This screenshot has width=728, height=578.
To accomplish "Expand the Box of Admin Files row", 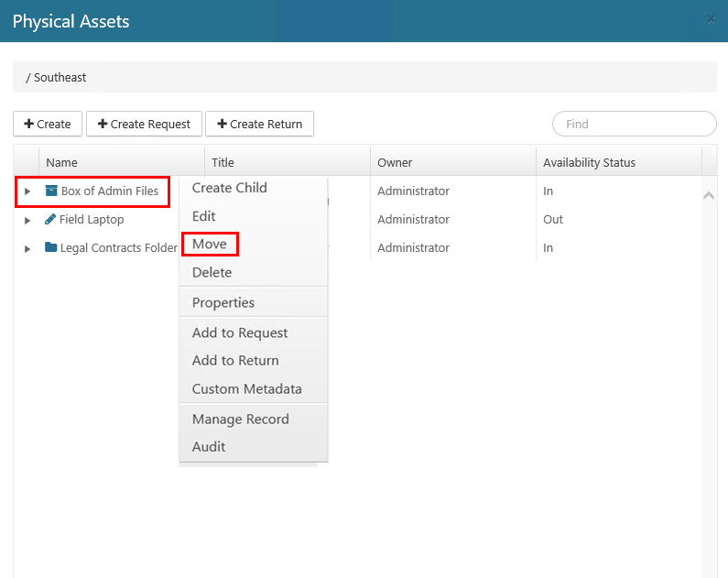I will tap(27, 191).
